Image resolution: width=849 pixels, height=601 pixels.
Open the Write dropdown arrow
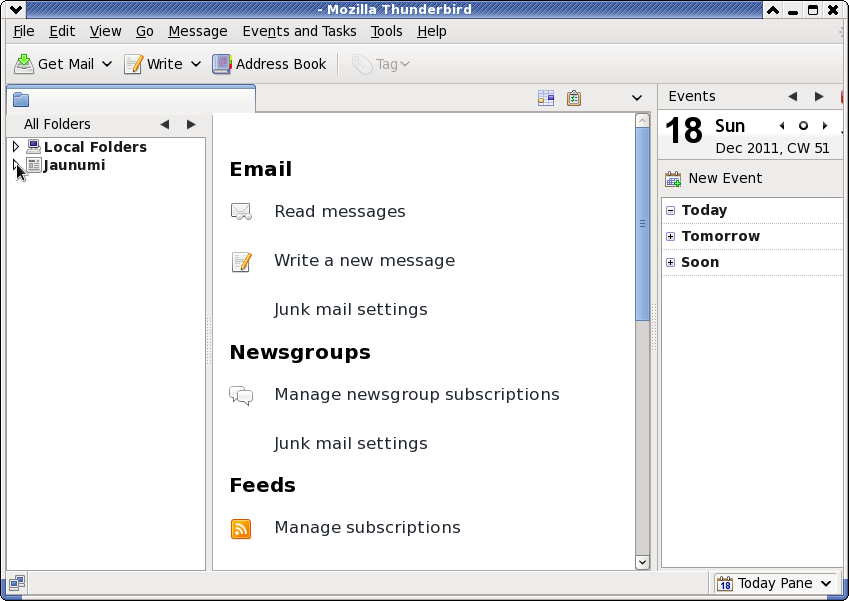(196, 64)
